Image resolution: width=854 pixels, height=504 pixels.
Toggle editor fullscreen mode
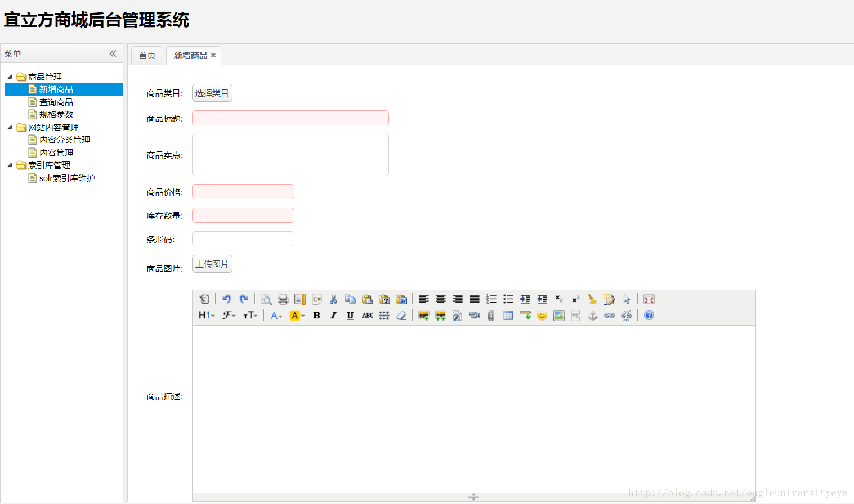click(x=649, y=299)
